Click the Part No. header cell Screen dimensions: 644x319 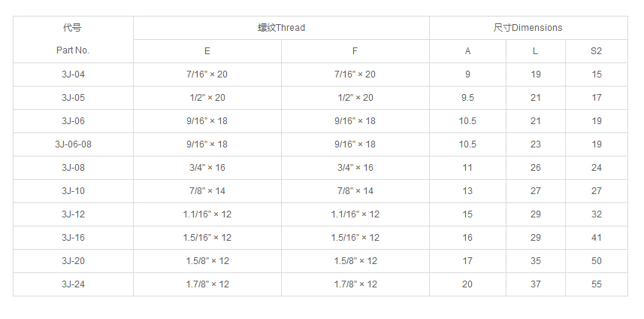click(73, 50)
